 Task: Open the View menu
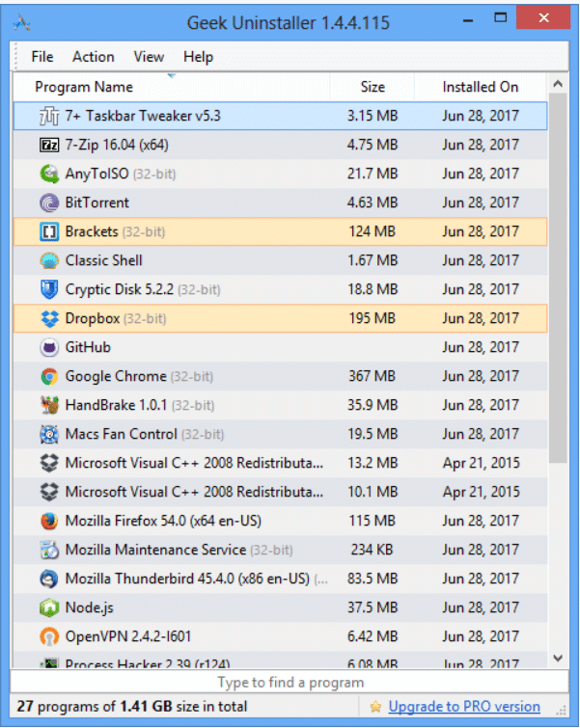pos(149,57)
